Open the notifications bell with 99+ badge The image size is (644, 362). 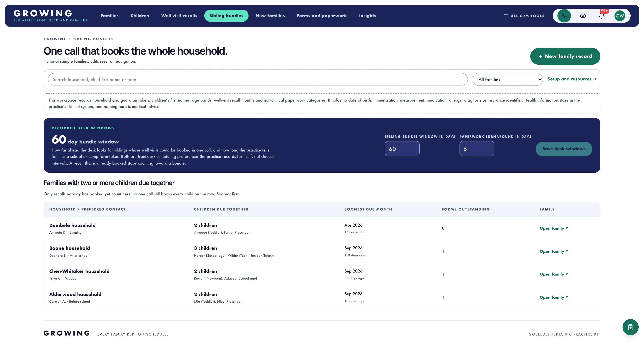[602, 16]
